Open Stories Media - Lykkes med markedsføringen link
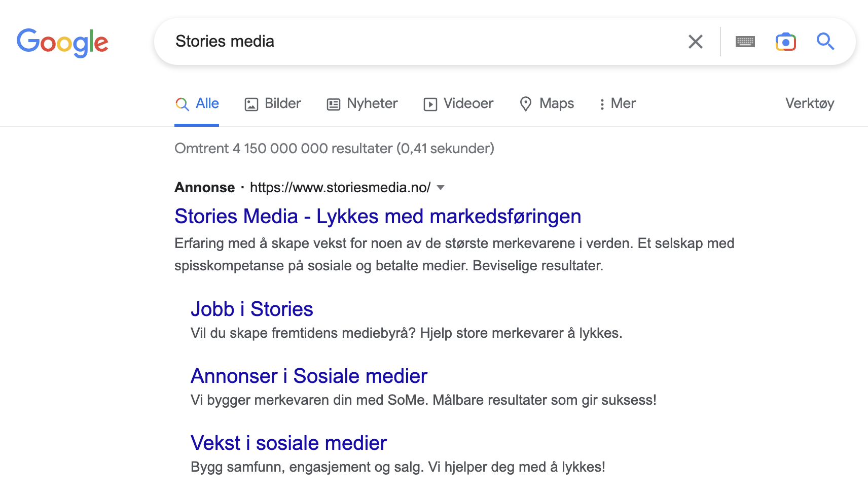 point(378,217)
